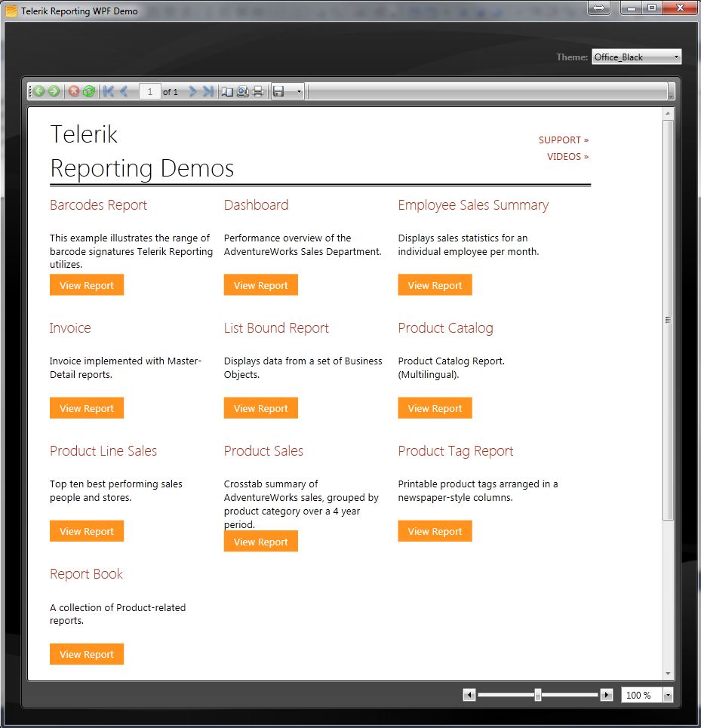Click current page number field
Screen dimensions: 701x728
click(x=150, y=92)
